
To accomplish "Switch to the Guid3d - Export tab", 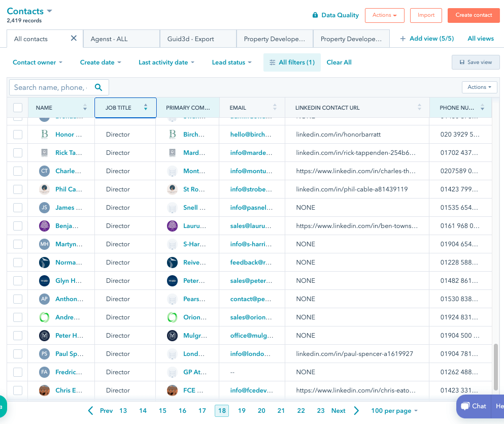I will click(x=198, y=39).
